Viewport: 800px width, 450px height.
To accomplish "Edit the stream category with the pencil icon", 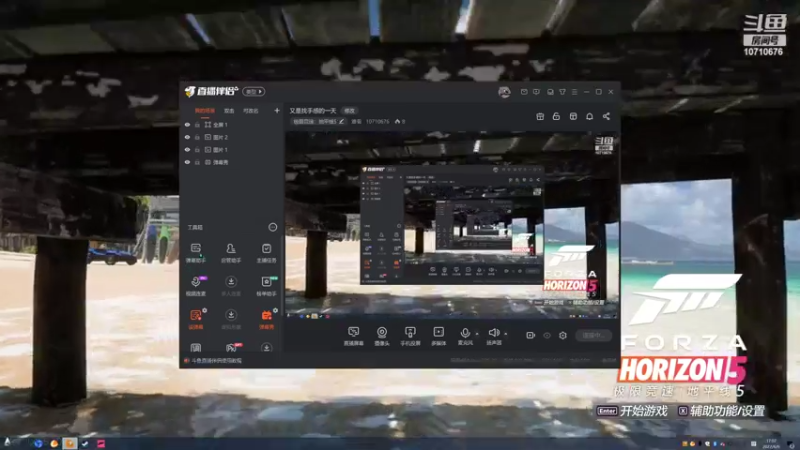I will (x=341, y=121).
